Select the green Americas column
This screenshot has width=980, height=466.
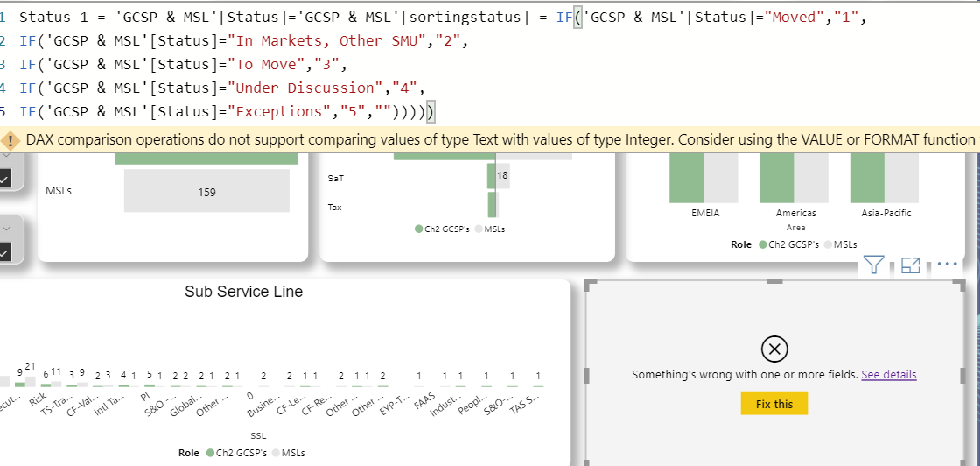click(777, 178)
